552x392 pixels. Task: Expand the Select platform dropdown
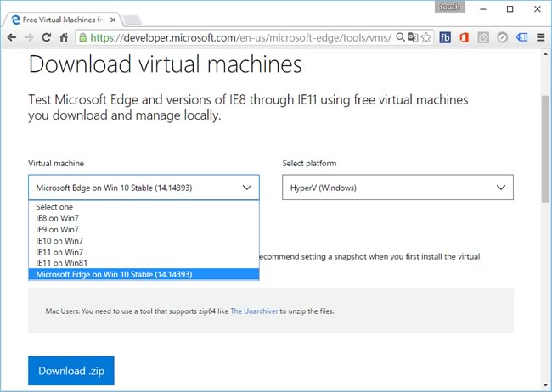[397, 188]
